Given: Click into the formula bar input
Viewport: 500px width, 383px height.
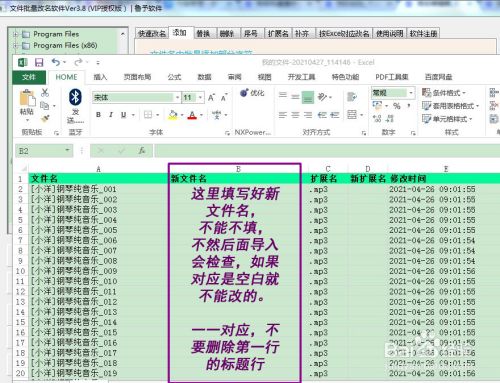Looking at the screenshot, I should point(327,151).
